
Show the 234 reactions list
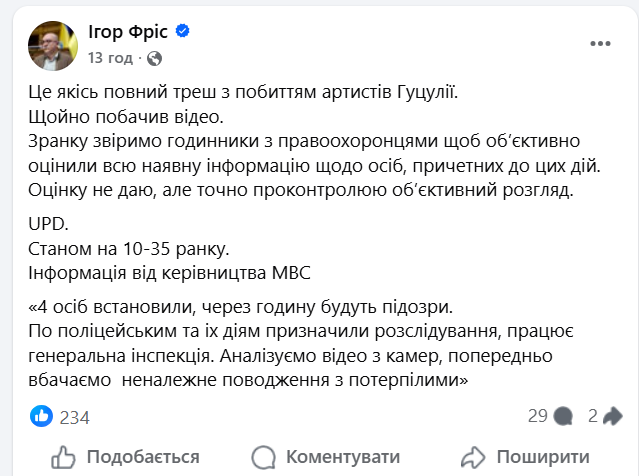pyautogui.click(x=75, y=417)
